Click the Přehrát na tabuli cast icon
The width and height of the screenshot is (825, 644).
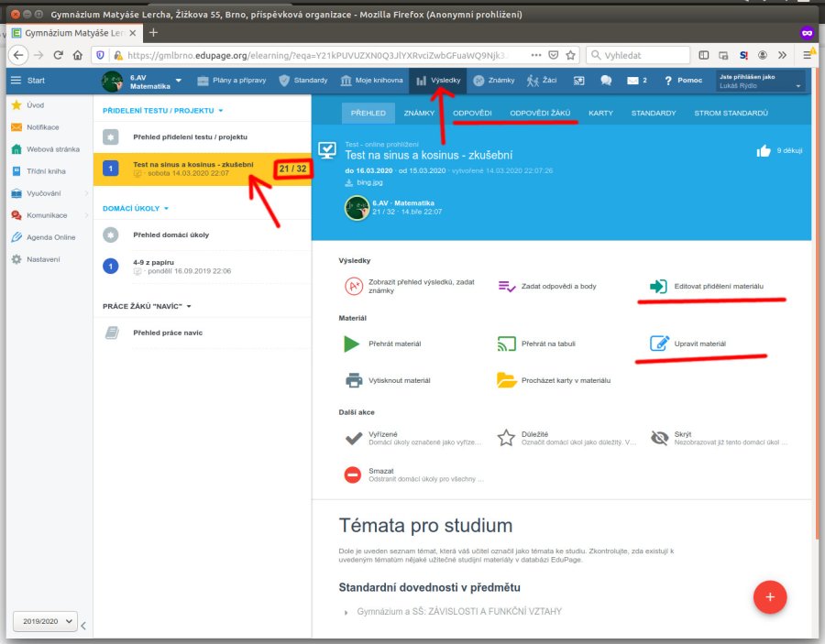506,344
